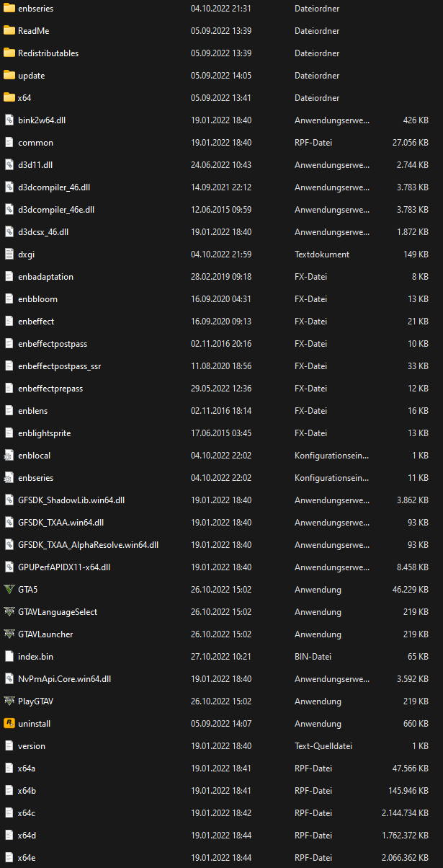The height and width of the screenshot is (868, 443).
Task: Select the Redistributables folder name
Action: pos(48,53)
